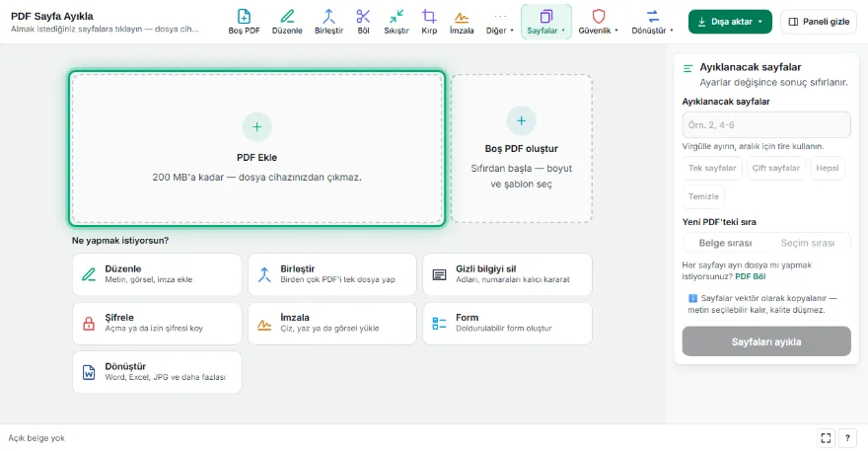868x451 pixels.
Task: Select Hepsi all pages option
Action: point(828,168)
